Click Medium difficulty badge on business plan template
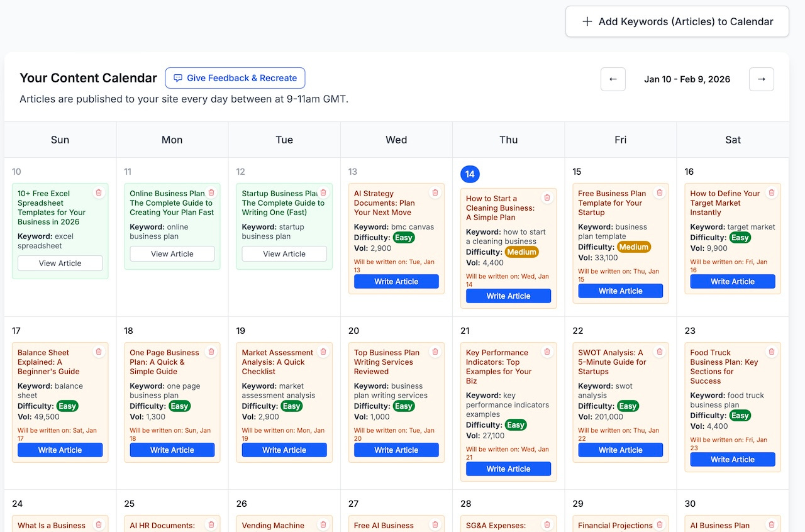This screenshot has height=532, width=805. (634, 247)
